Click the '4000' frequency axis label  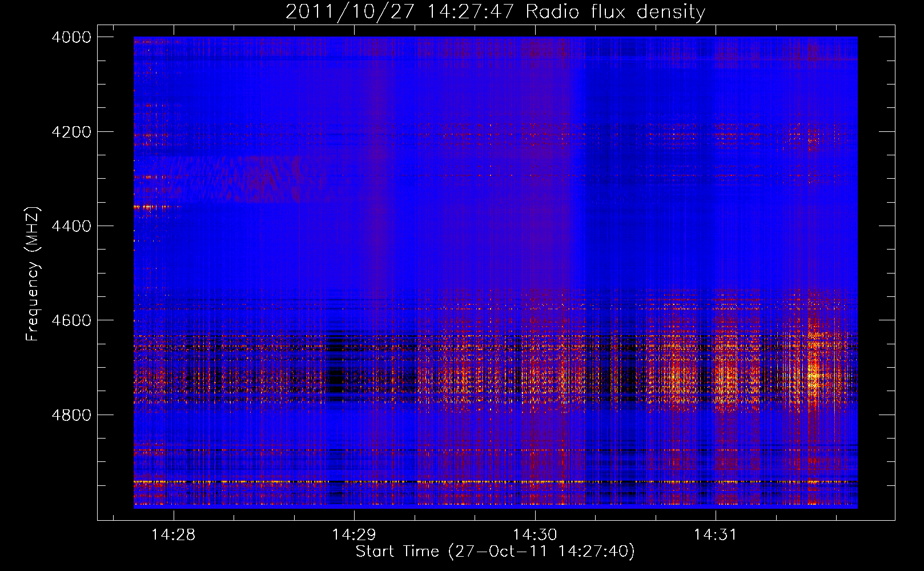pyautogui.click(x=71, y=37)
